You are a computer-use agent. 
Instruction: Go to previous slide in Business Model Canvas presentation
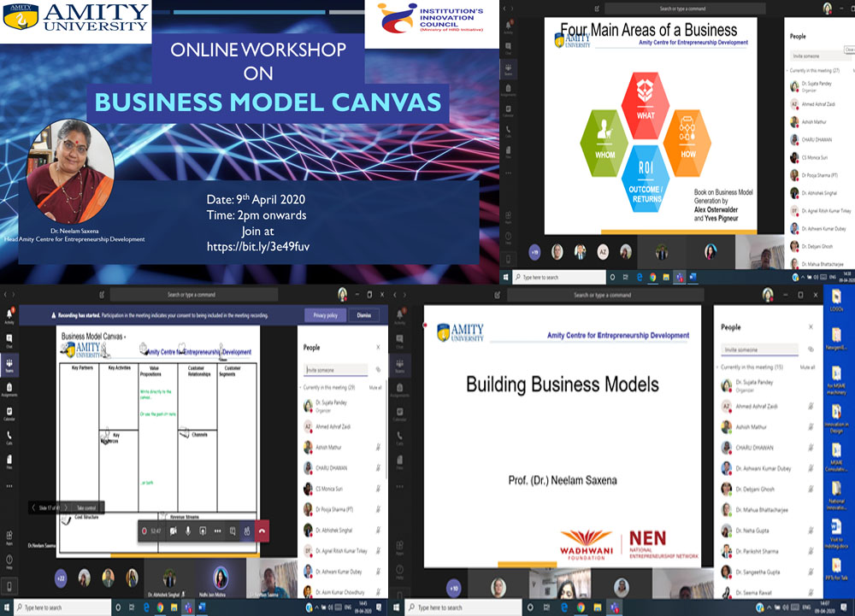click(x=33, y=507)
